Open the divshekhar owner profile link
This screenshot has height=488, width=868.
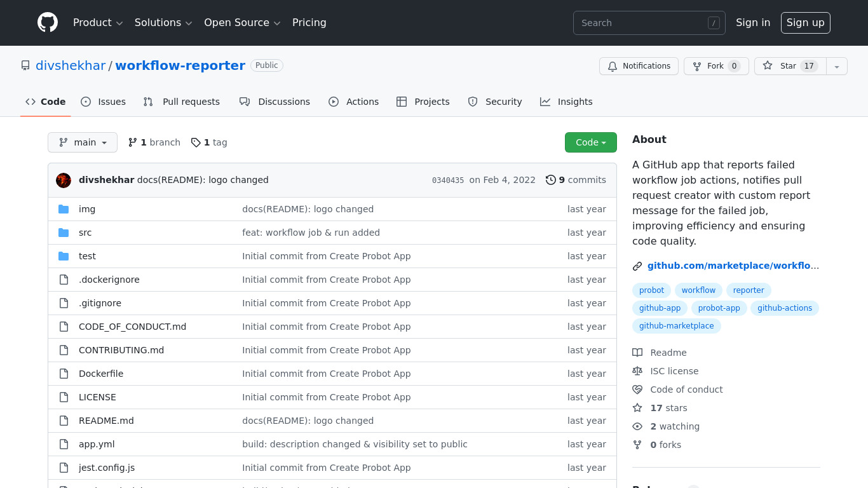pyautogui.click(x=71, y=65)
